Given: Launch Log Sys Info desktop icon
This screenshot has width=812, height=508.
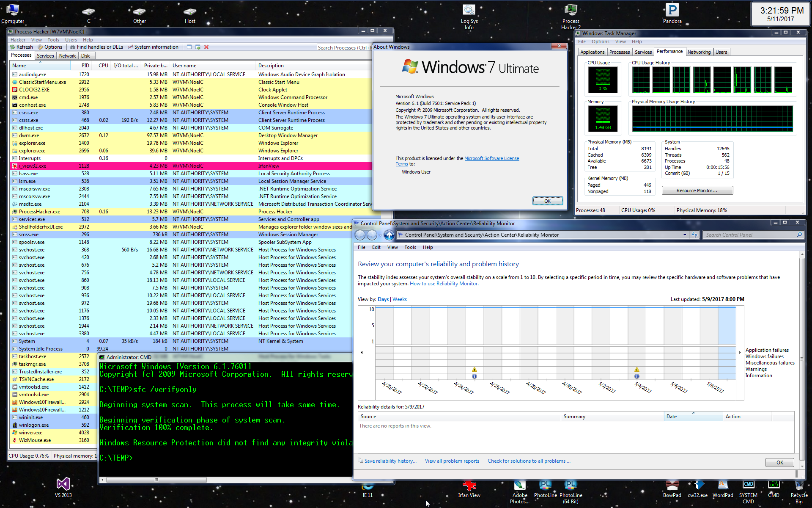Looking at the screenshot, I should [469, 17].
